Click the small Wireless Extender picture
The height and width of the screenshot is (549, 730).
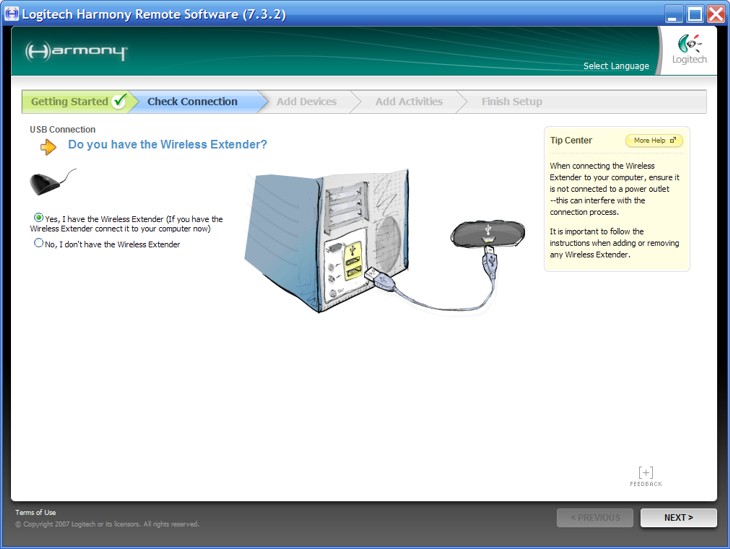pos(52,182)
